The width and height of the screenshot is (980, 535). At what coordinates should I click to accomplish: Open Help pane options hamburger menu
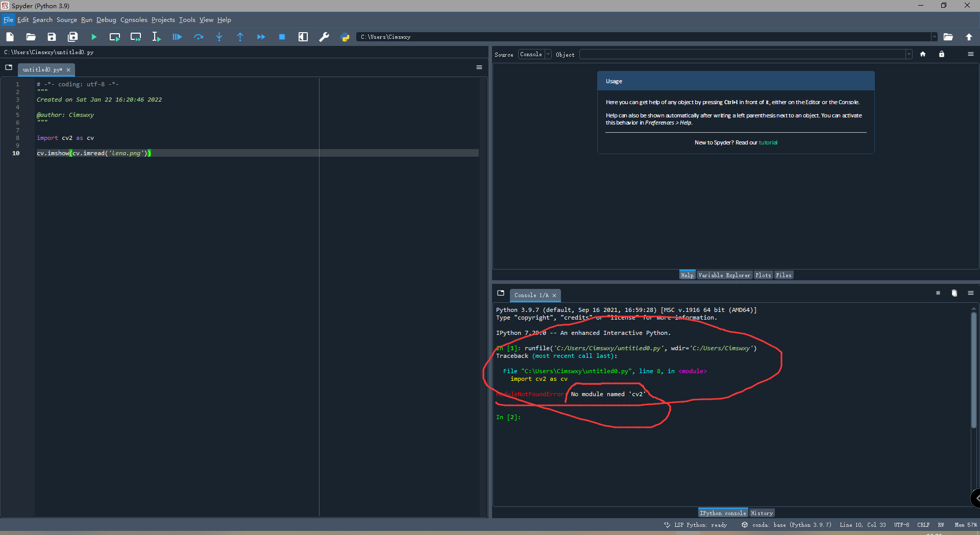pyautogui.click(x=971, y=54)
